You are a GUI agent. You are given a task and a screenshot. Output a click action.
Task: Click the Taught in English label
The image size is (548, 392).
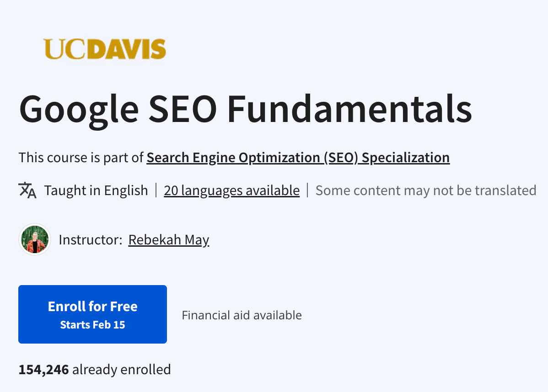coord(96,190)
